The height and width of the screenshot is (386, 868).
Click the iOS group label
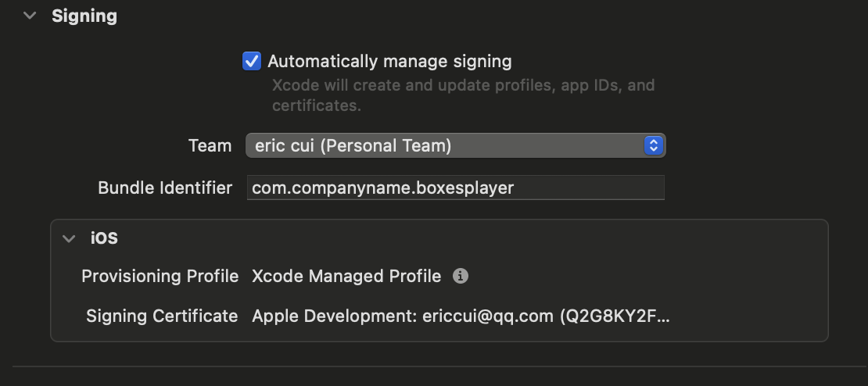104,238
